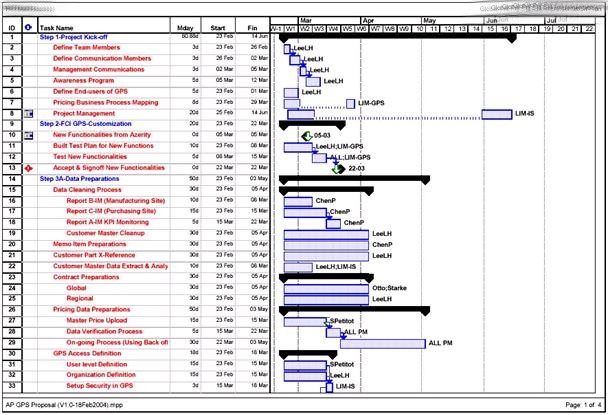Click the Apr month in timescale header
This screenshot has width=608, height=415.
point(368,20)
